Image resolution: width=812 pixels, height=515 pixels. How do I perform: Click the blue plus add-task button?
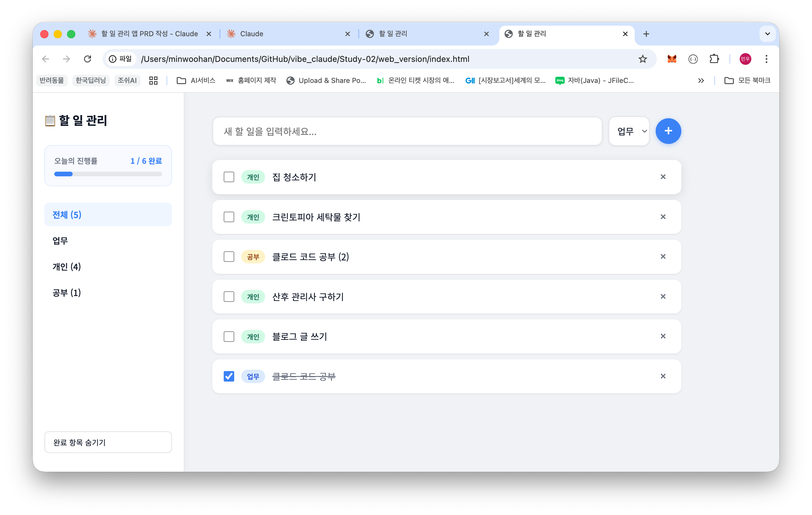pos(668,131)
